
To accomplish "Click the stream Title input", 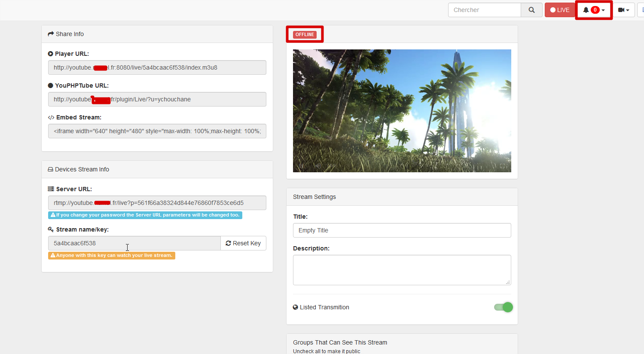I will [x=402, y=230].
